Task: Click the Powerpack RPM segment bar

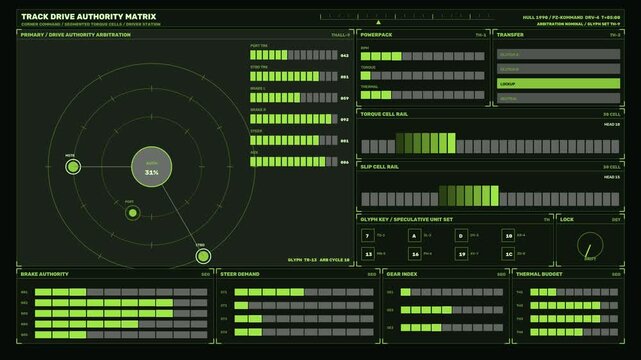Action: tap(423, 56)
